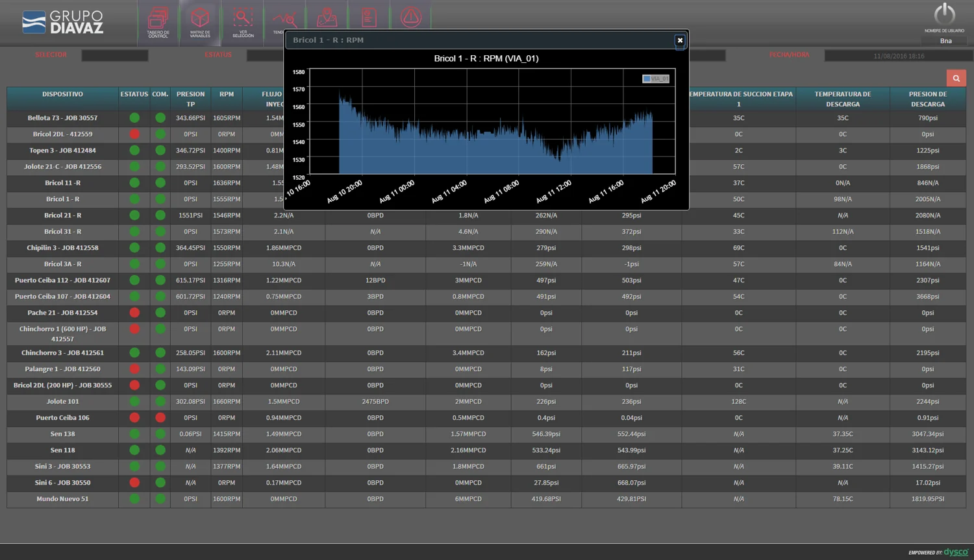Screen dimensions: 974x560
Task: Click the Selector input field
Action: click(x=115, y=56)
